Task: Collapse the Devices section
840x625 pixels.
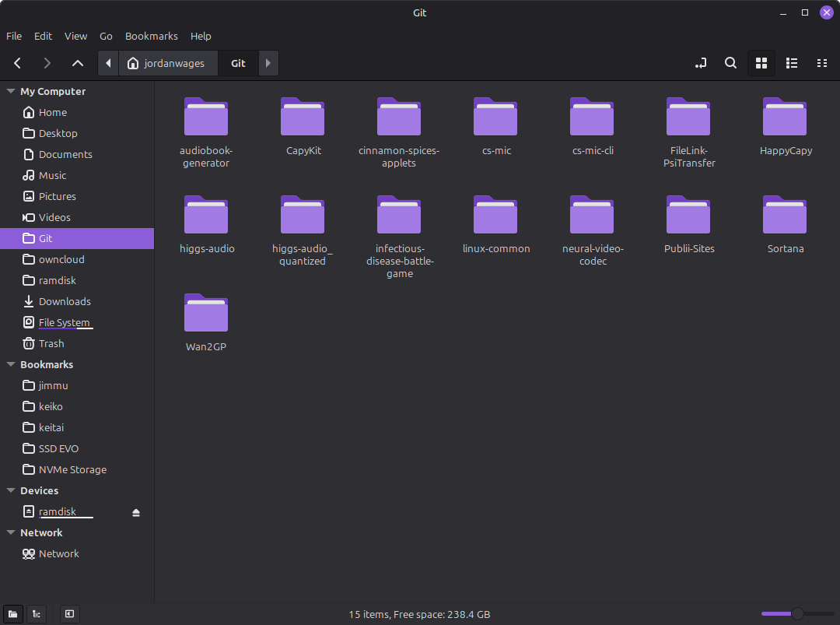Action: coord(11,490)
